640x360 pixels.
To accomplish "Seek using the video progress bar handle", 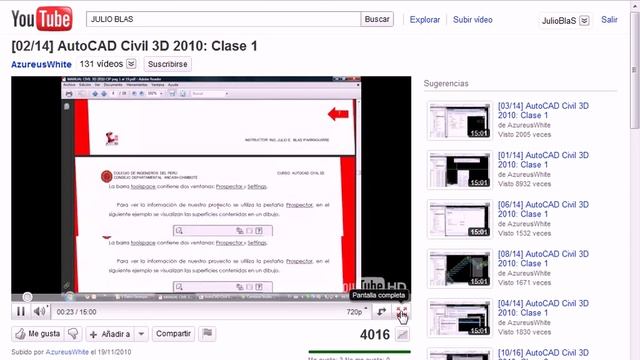I will pos(27,297).
